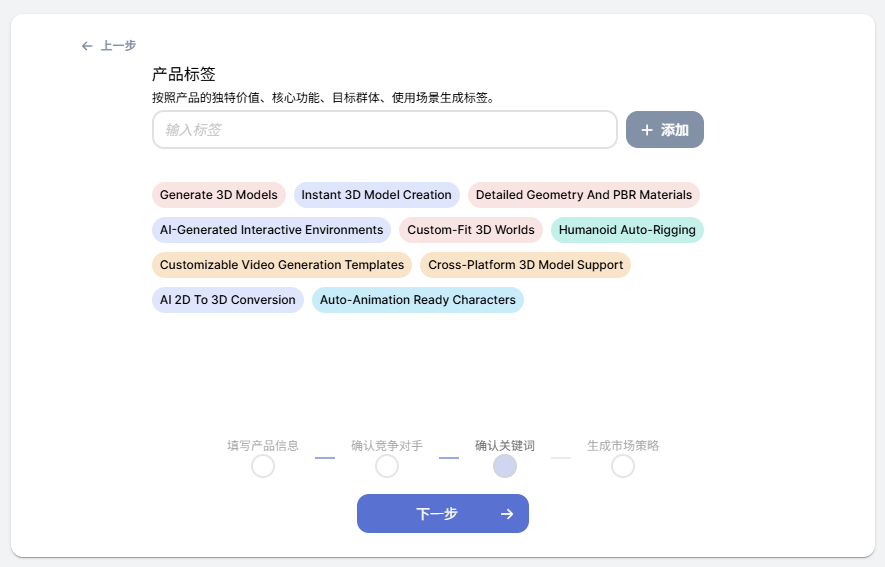Select the 生成市场策略 step circle
The width and height of the screenshot is (885, 567).
623,466
